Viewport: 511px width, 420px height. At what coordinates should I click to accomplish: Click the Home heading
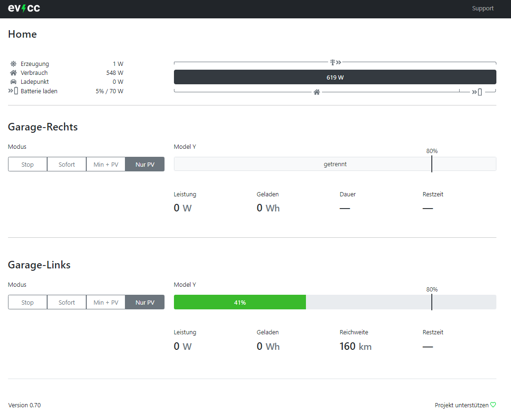point(23,34)
